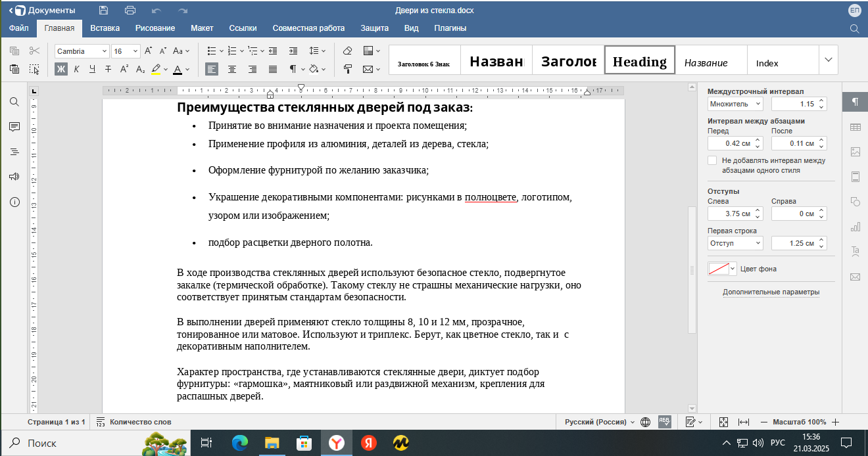Image resolution: width=868 pixels, height=456 pixels.
Task: Open the Файл menu tab
Action: pyautogui.click(x=18, y=28)
